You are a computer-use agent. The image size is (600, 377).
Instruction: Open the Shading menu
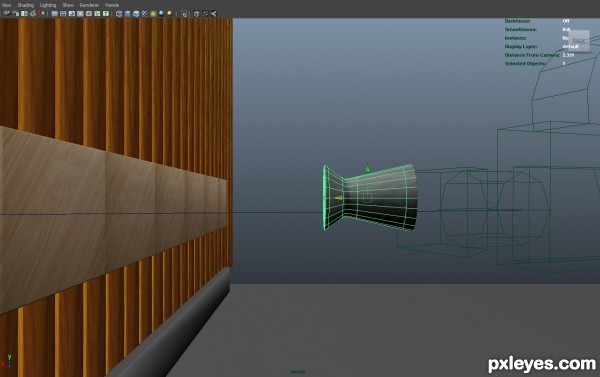coord(26,5)
